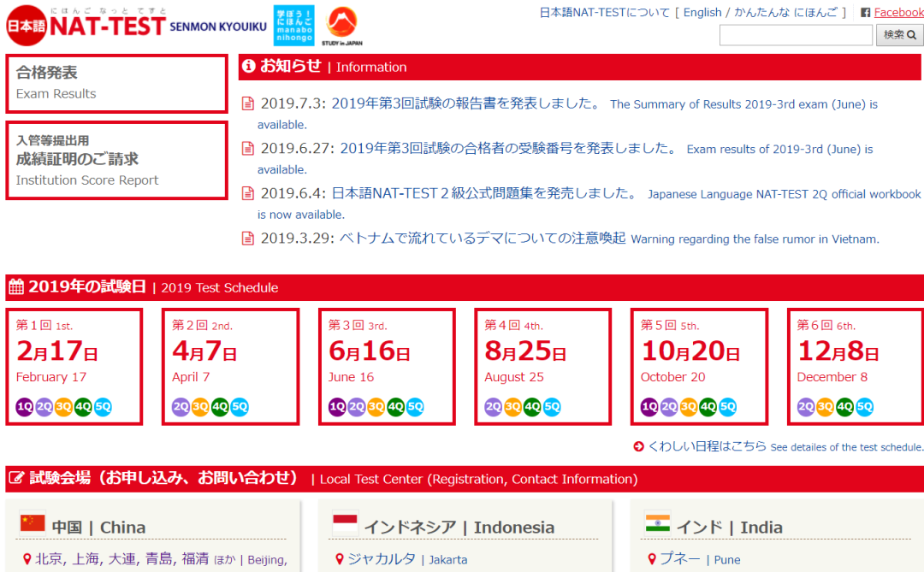Viewport: 924px width, 572px height.
Task: Click the 5Q badge in February 17 card
Action: [x=103, y=406]
